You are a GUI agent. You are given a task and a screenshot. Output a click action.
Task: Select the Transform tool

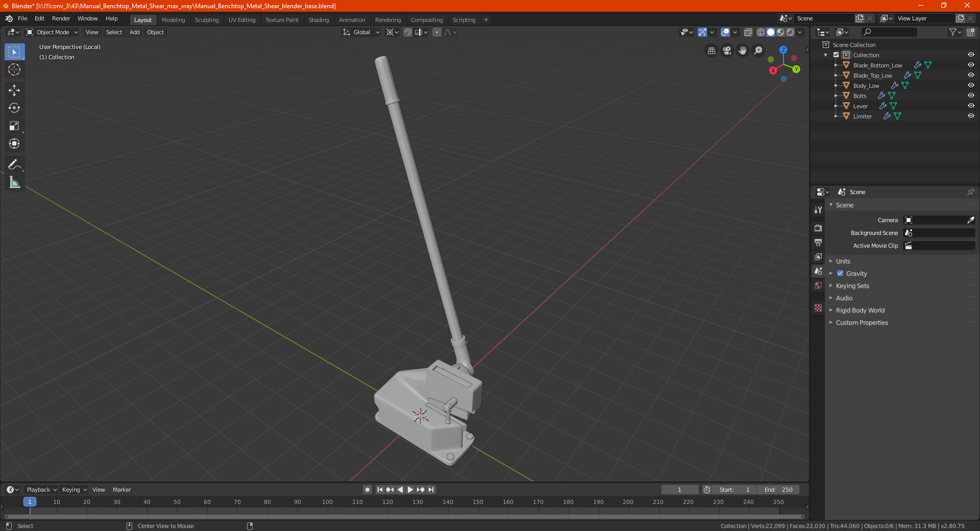(x=14, y=143)
